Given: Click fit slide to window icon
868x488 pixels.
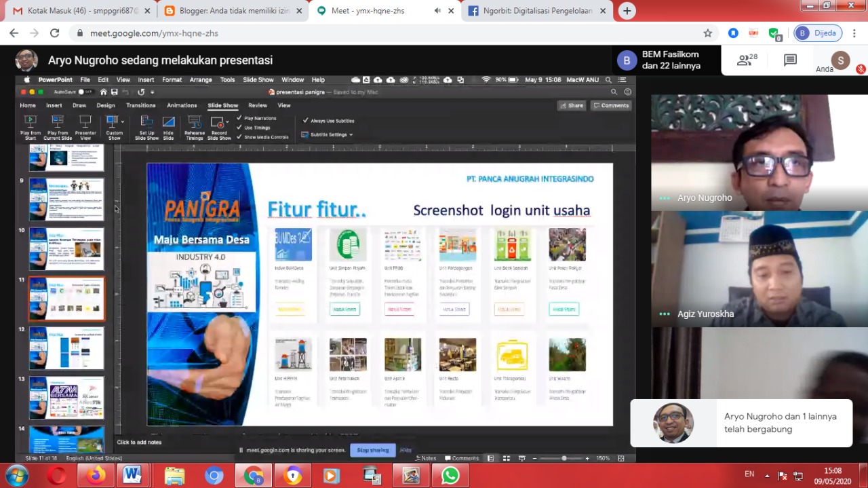Looking at the screenshot, I should (x=621, y=458).
